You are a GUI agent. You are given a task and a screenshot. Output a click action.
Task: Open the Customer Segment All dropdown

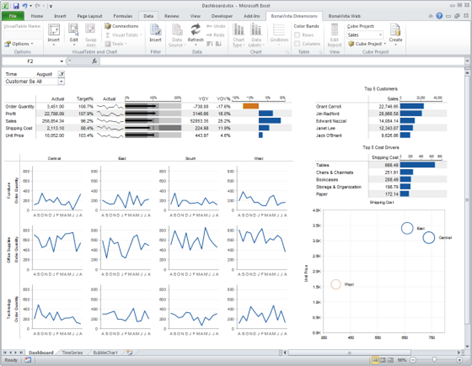click(61, 81)
